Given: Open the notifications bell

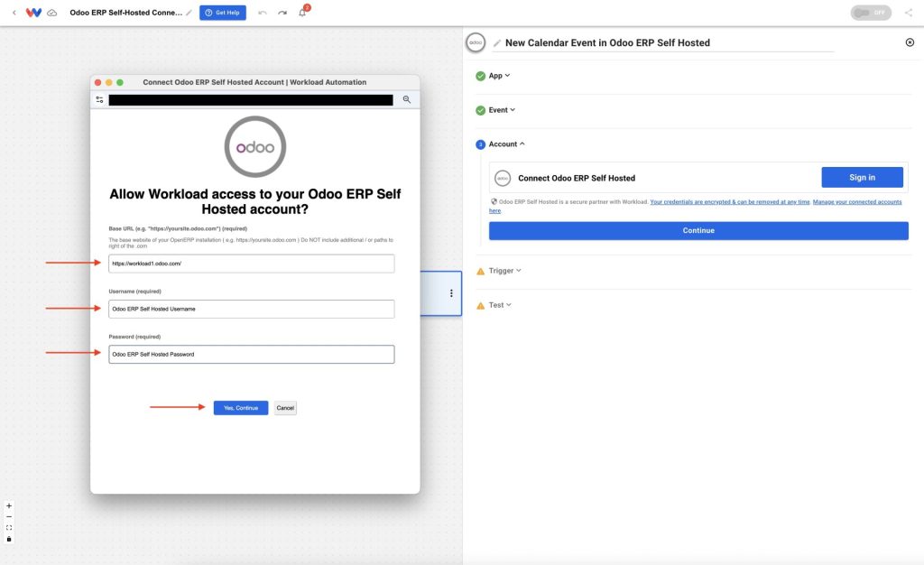Looking at the screenshot, I should tap(302, 13).
